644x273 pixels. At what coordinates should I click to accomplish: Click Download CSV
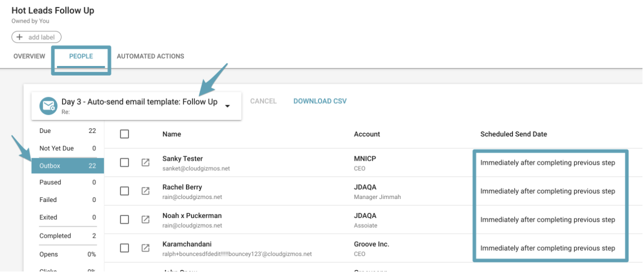tap(320, 101)
